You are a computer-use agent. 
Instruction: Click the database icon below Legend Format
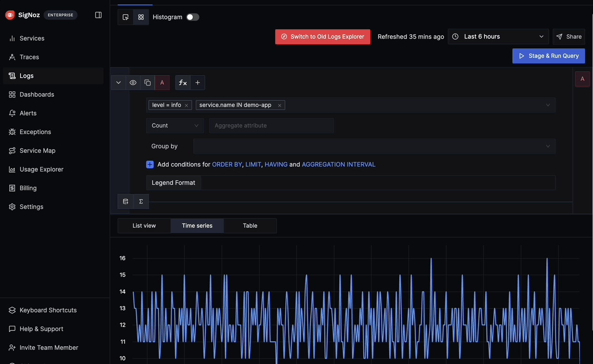coord(126,201)
